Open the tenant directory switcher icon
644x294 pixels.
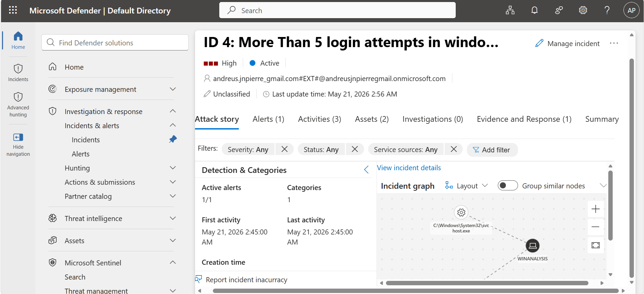click(510, 10)
